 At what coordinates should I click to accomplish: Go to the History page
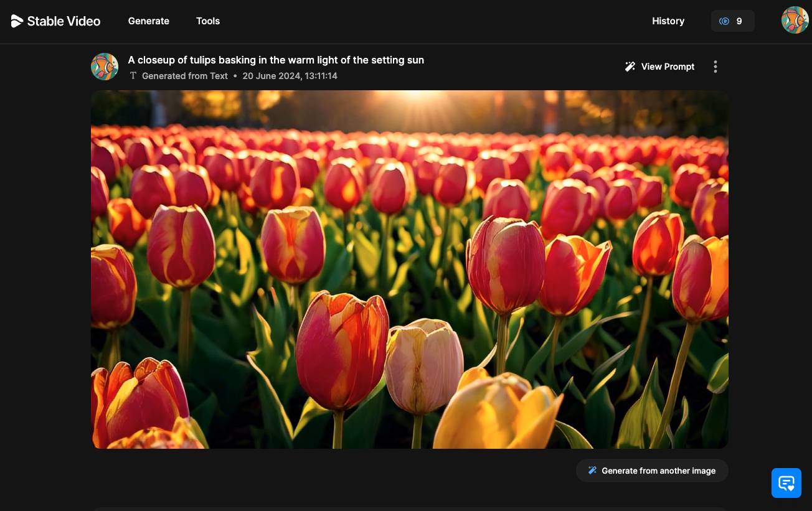click(668, 21)
